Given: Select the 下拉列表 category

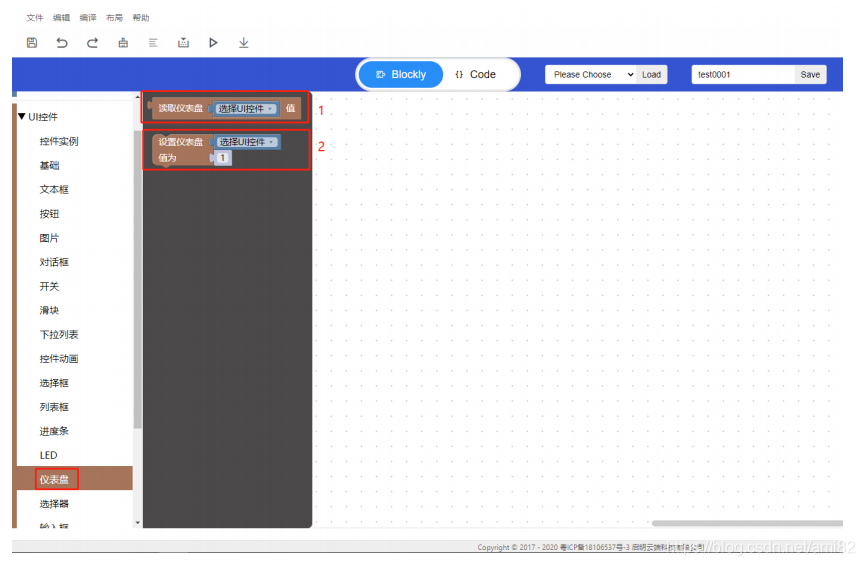Looking at the screenshot, I should pyautogui.click(x=59, y=334).
